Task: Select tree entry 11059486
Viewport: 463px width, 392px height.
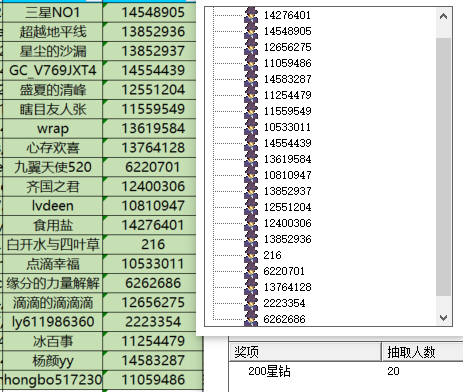Action: (x=287, y=63)
